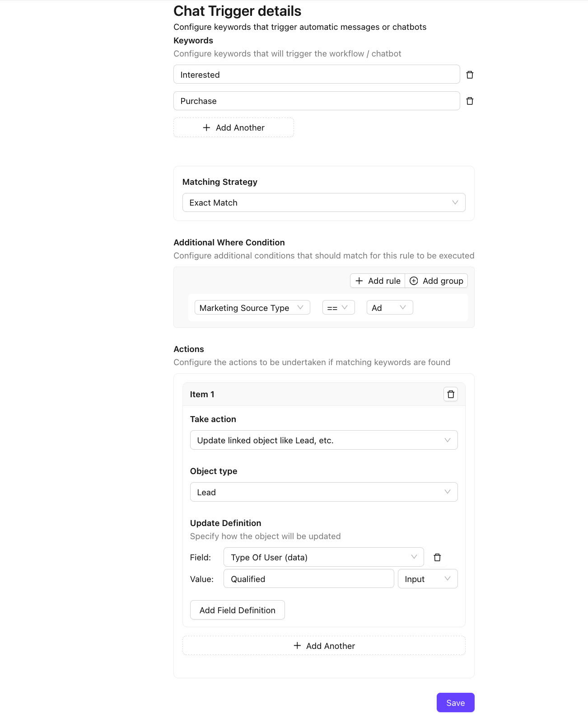Click the plus icon in Add rule
588x714 pixels.
pyautogui.click(x=359, y=281)
